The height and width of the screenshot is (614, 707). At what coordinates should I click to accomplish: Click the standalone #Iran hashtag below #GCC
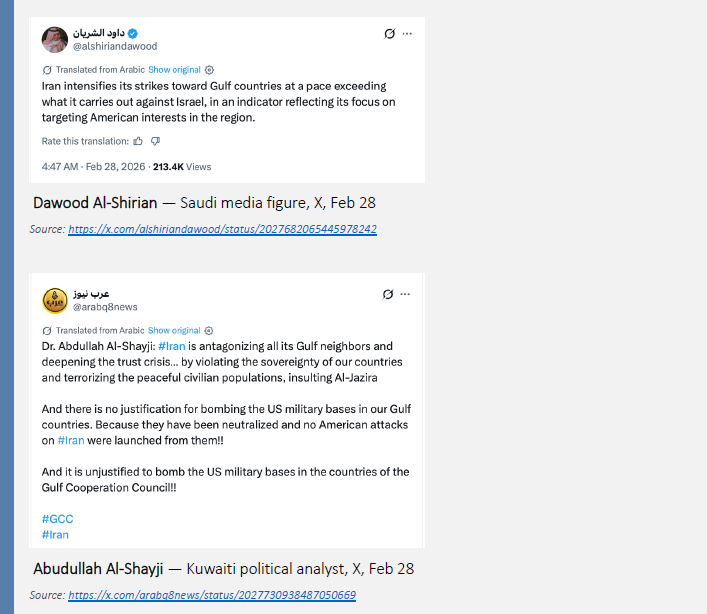[x=55, y=534]
